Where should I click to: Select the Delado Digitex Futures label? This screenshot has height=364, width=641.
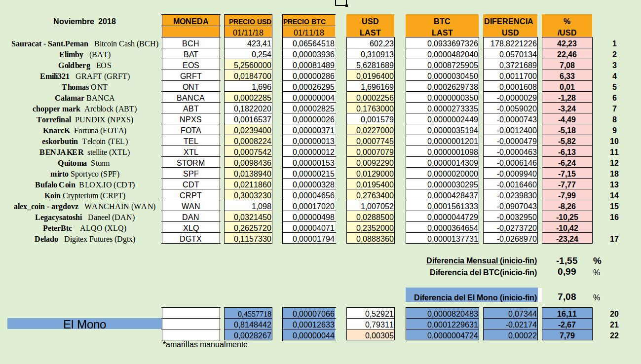click(85, 239)
